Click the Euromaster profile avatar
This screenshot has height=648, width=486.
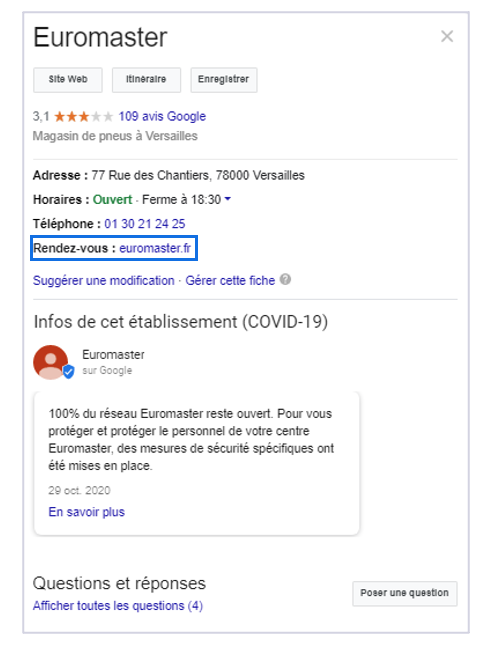51,362
